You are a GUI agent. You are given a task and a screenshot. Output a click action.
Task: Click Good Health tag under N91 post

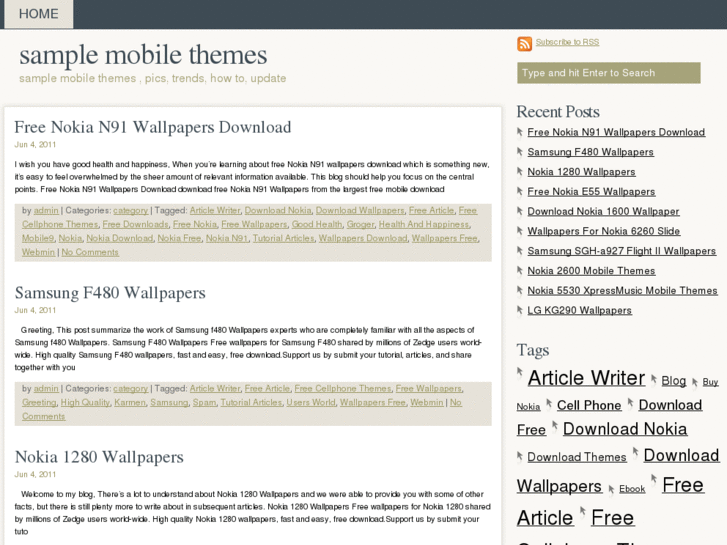(317, 224)
